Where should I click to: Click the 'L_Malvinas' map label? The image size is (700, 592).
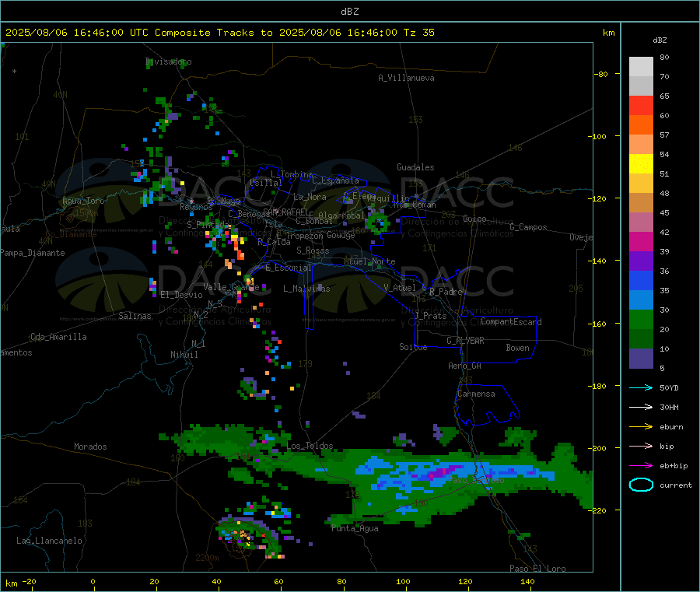pos(306,289)
